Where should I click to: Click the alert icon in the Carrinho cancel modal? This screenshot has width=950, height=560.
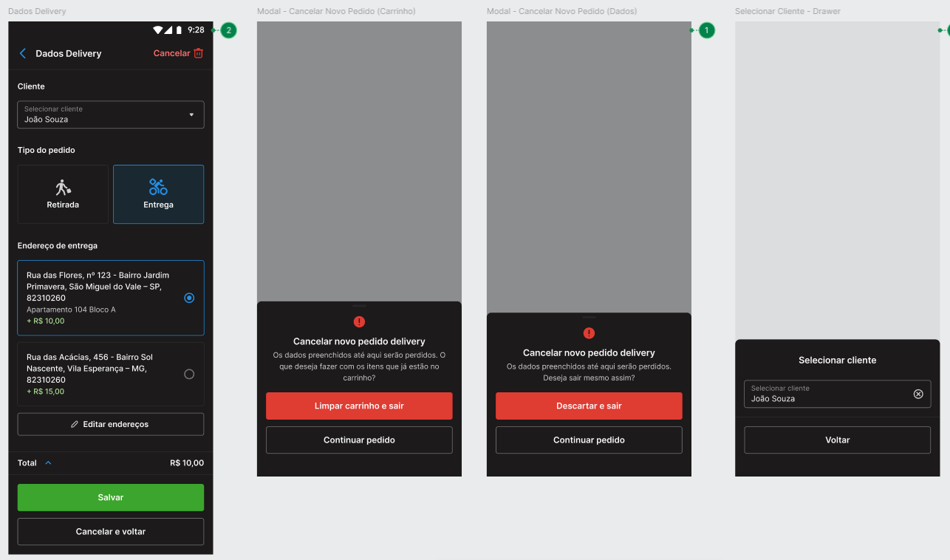pyautogui.click(x=359, y=321)
